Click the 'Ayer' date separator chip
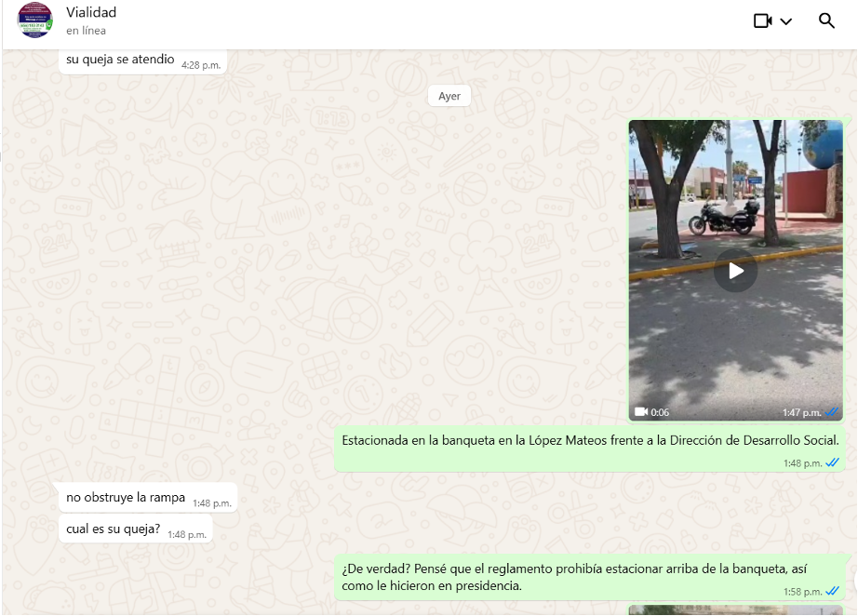858x616 pixels. pyautogui.click(x=449, y=96)
